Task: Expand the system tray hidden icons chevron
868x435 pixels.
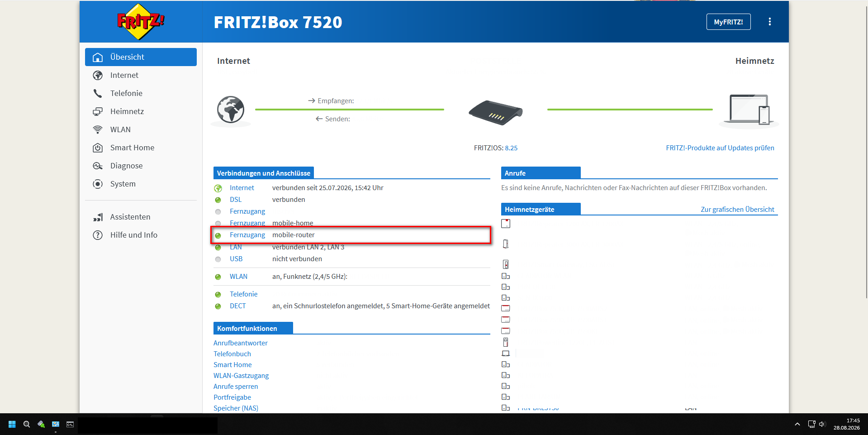Action: (x=797, y=424)
